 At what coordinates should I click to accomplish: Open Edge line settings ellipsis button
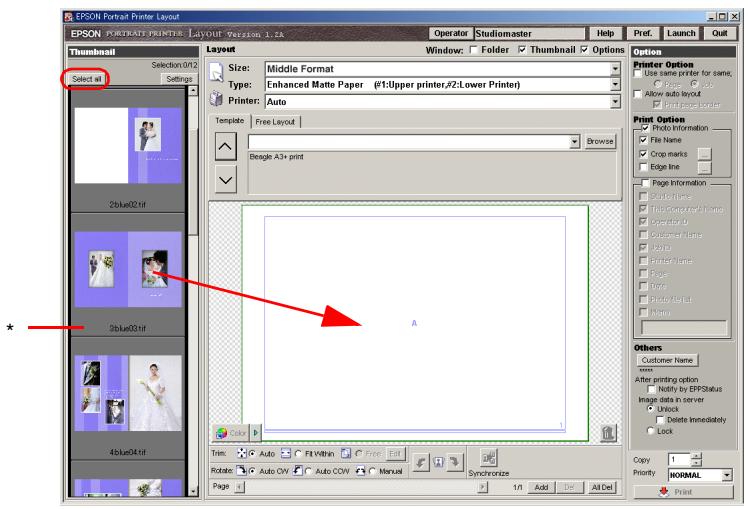704,167
